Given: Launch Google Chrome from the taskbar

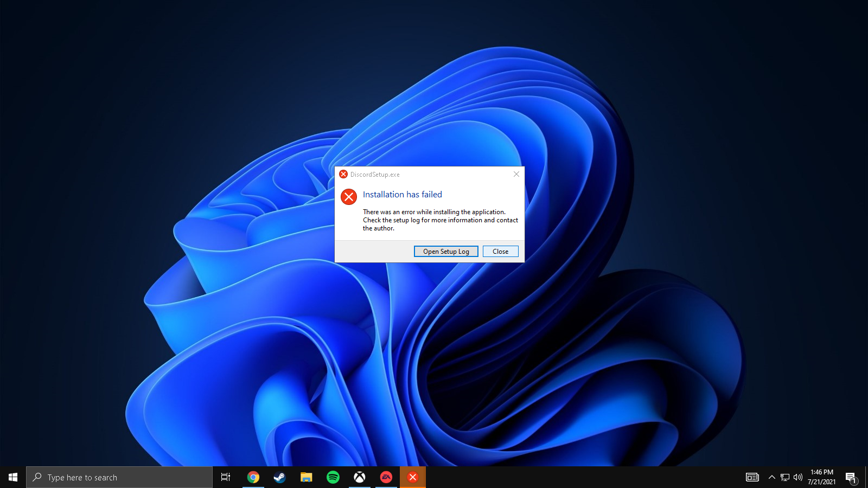Looking at the screenshot, I should [x=253, y=477].
